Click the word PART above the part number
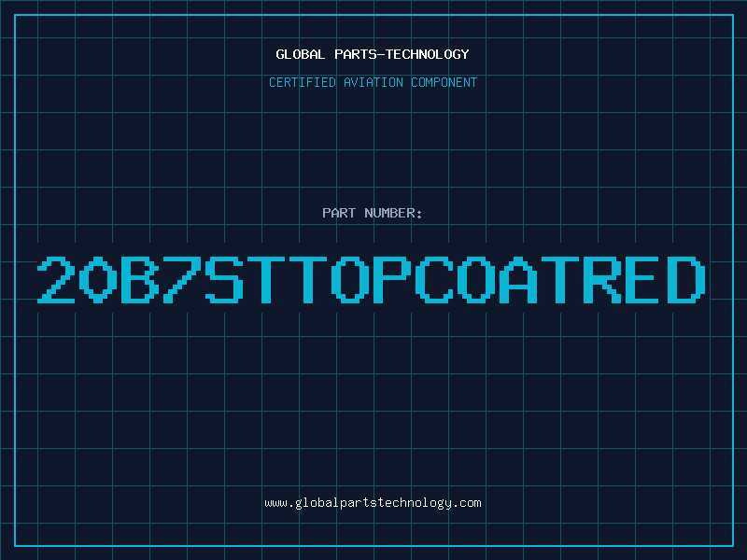The height and width of the screenshot is (560, 747). (x=339, y=213)
